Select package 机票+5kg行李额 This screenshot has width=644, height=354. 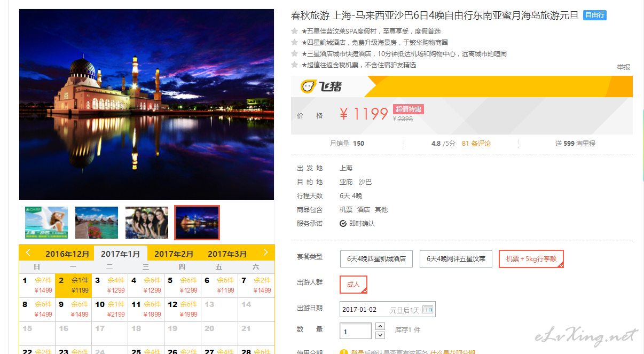coord(531,259)
